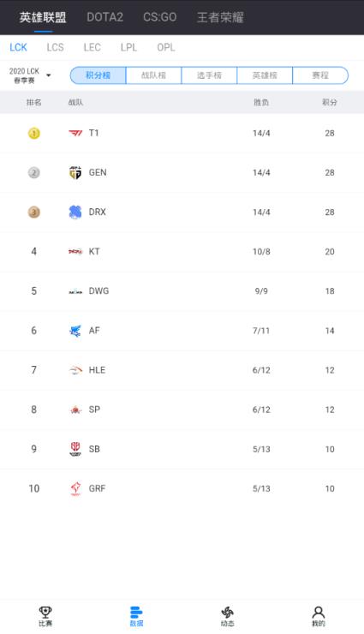Click the DRX team logo
This screenshot has width=364, height=634.
[75, 212]
